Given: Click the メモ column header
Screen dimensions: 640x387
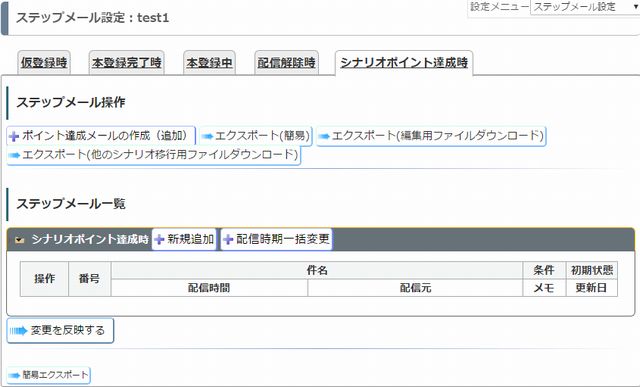Looking at the screenshot, I should click(x=544, y=288).
